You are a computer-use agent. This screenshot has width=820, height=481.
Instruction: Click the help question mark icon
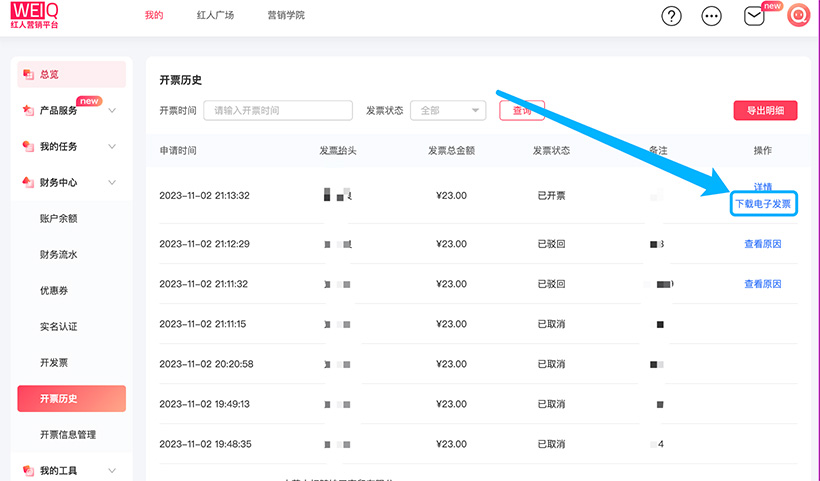coord(672,16)
